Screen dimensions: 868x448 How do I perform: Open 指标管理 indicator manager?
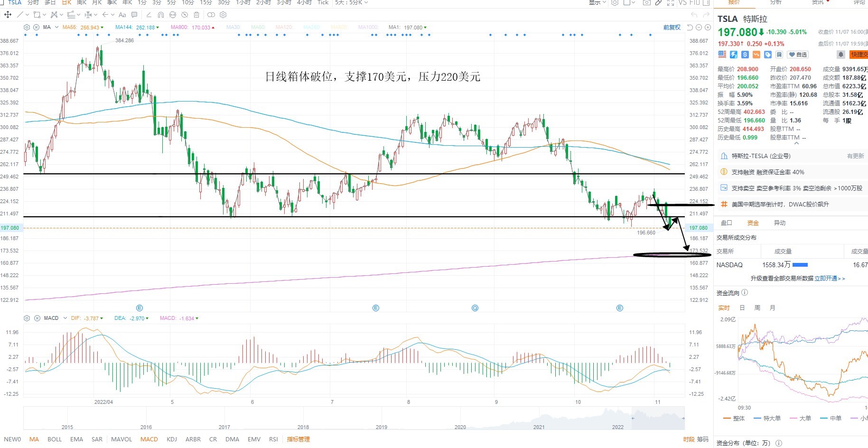click(x=298, y=439)
